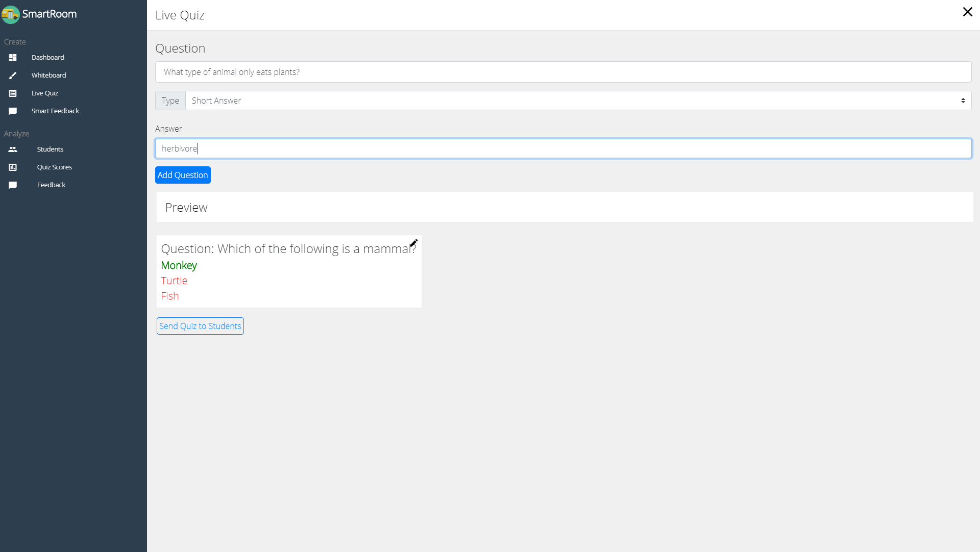Click the Whiteboard brush icon
The image size is (980, 552).
point(13,76)
